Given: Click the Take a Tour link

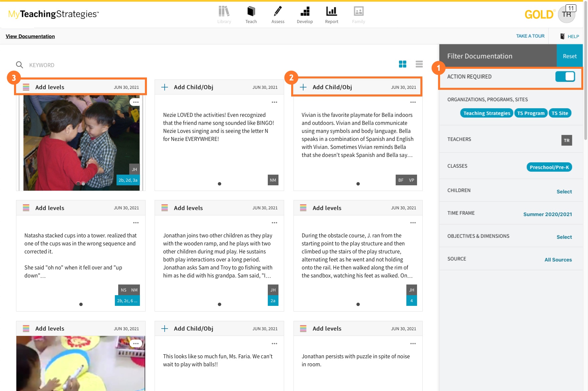Looking at the screenshot, I should point(530,36).
